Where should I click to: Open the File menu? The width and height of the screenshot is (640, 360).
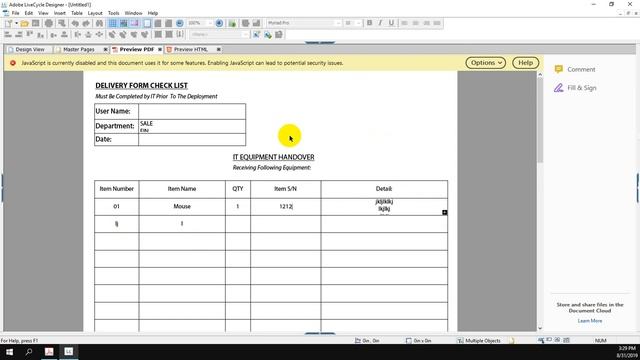click(16, 13)
